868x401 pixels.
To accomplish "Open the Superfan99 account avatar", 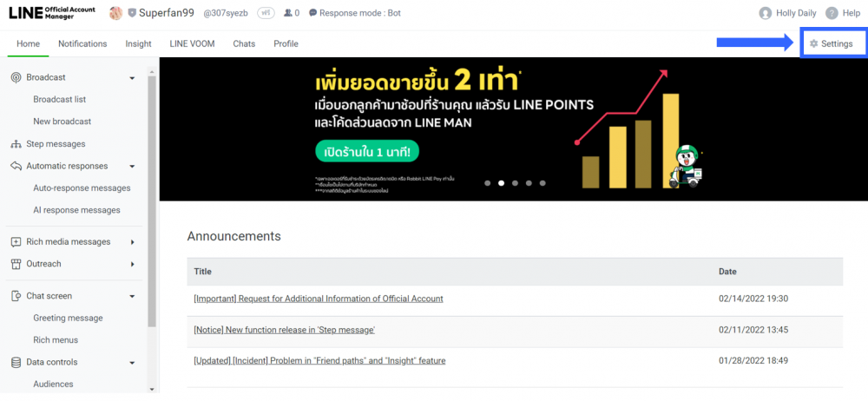I will point(115,13).
